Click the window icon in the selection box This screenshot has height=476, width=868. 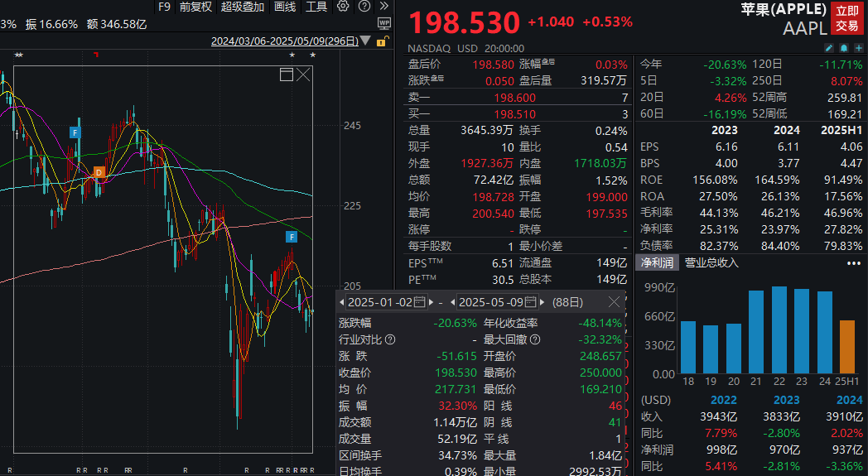click(x=287, y=75)
